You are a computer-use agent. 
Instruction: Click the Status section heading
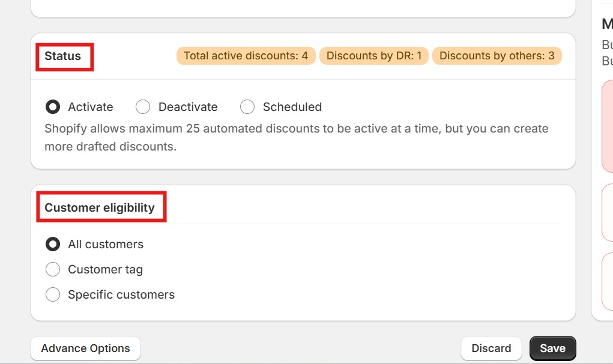coord(62,56)
